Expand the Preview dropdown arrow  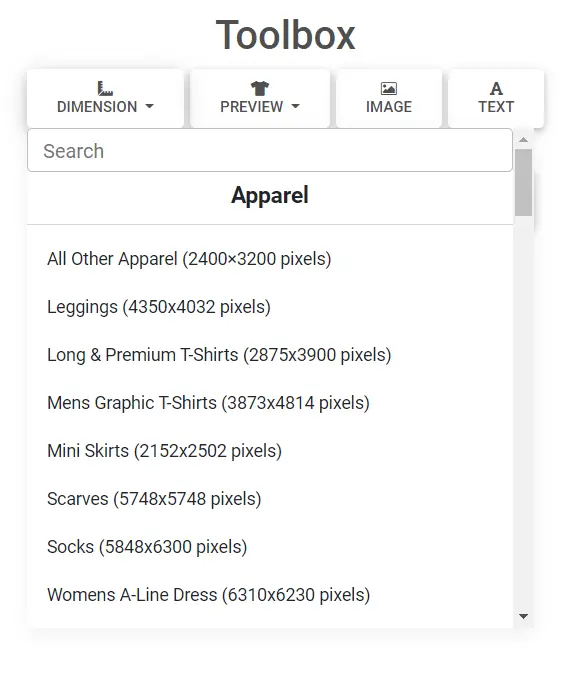[x=295, y=106]
